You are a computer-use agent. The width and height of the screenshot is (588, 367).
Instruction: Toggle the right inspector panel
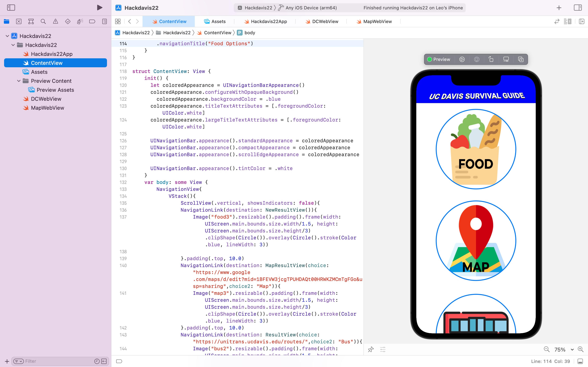pyautogui.click(x=578, y=8)
